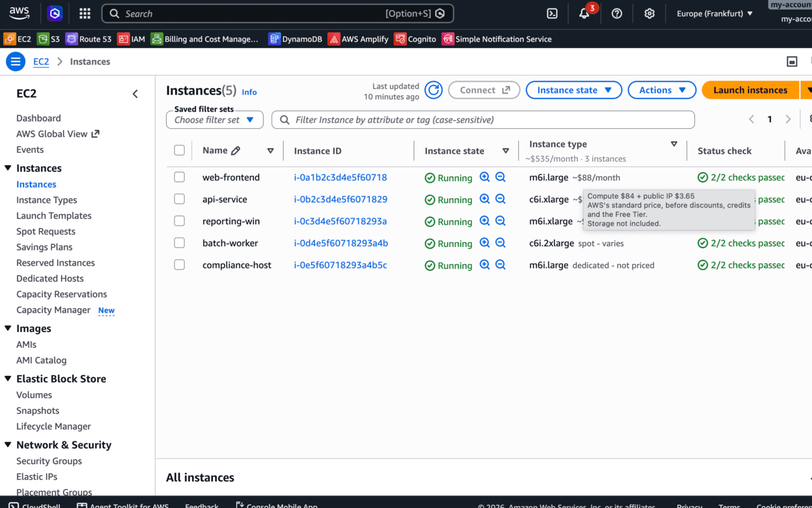
Task: Open S3 favorite shortcut
Action: point(49,39)
